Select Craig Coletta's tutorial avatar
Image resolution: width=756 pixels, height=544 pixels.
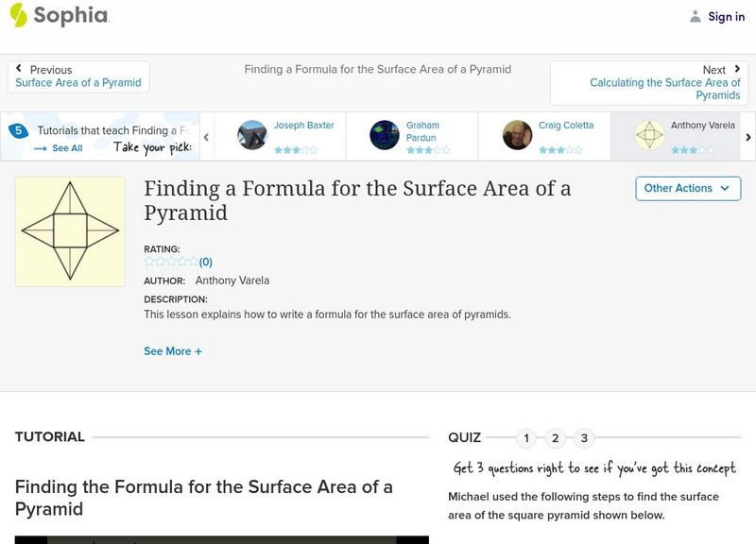pos(517,135)
